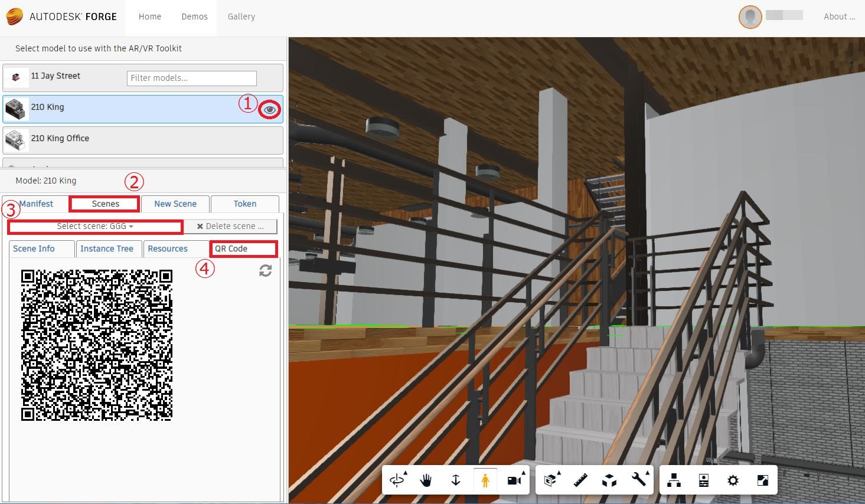
Task: Open the Token tab
Action: [x=244, y=204]
